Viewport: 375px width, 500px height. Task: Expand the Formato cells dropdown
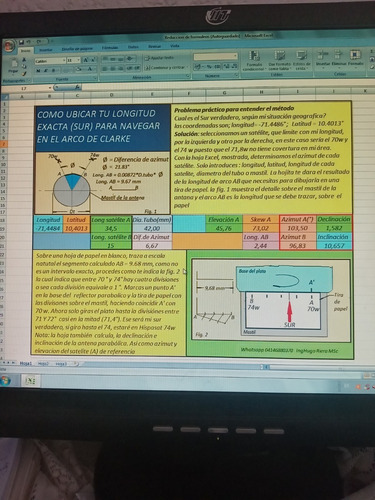point(356,68)
